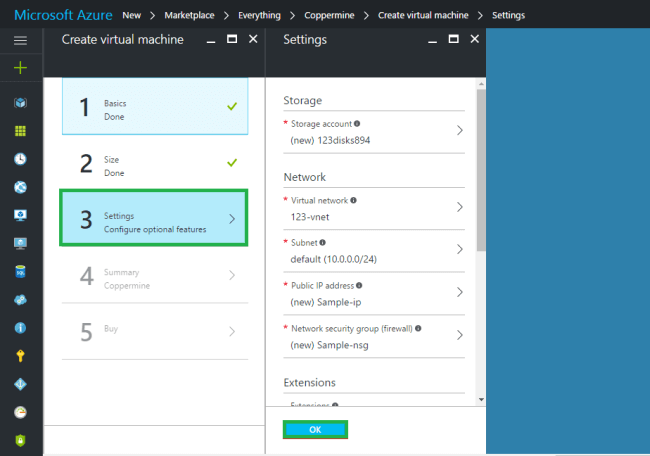Click the Settings blade scrollbar thumb
Screen dimensions: 650x456
point(481,170)
